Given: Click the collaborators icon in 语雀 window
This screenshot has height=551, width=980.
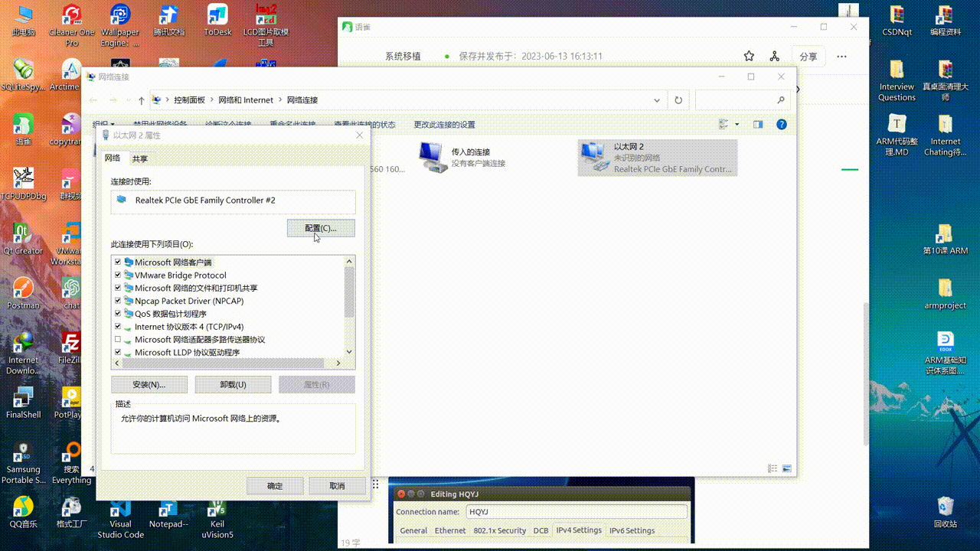Looking at the screenshot, I should [774, 57].
